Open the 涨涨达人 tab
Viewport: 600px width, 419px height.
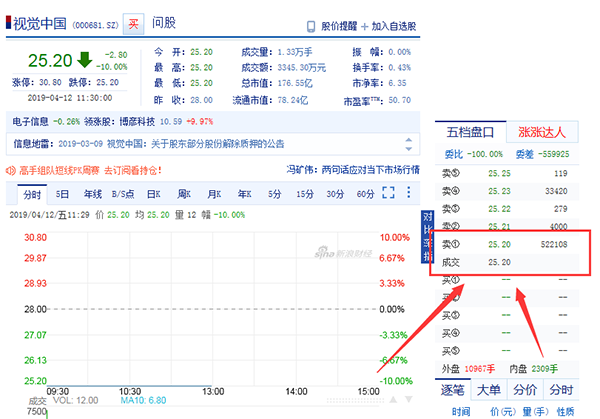(542, 131)
